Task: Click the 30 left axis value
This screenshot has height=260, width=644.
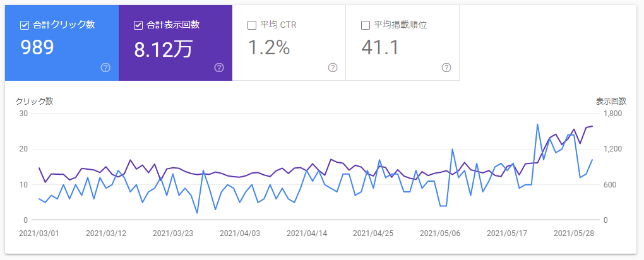Action: [x=23, y=114]
